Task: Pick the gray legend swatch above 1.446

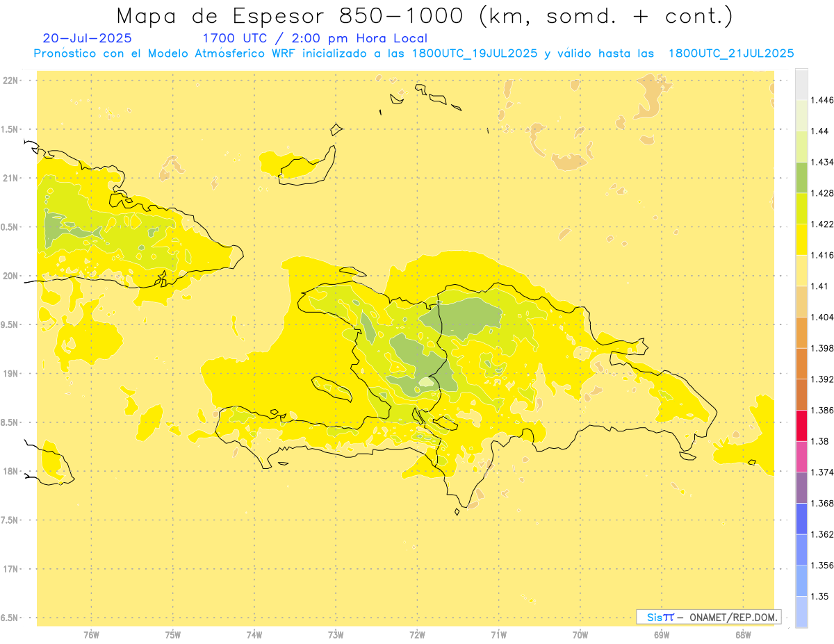Action: 801,84
